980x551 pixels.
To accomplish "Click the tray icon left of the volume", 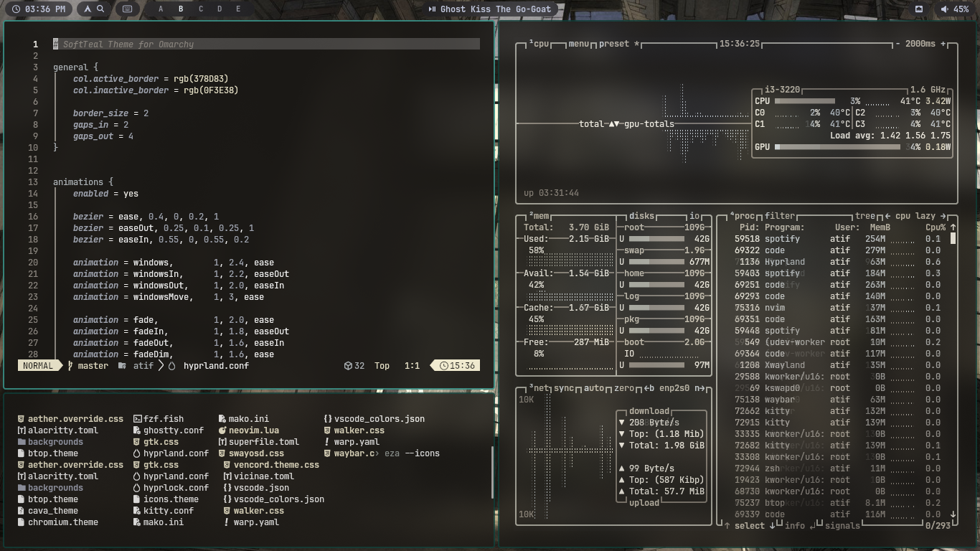I will [x=919, y=9].
